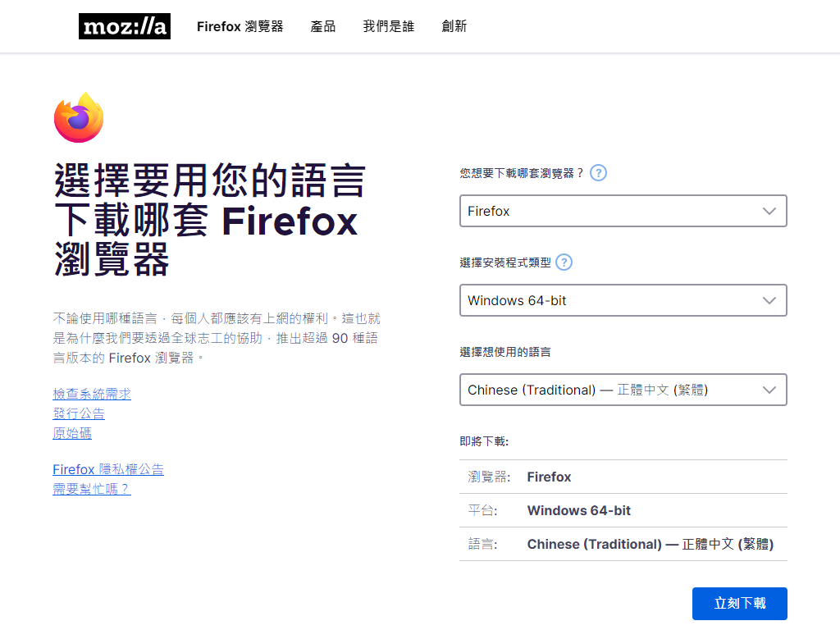This screenshot has width=840, height=630.
Task: Open the Firefox 隱私權公告 privacy notice
Action: coord(107,468)
